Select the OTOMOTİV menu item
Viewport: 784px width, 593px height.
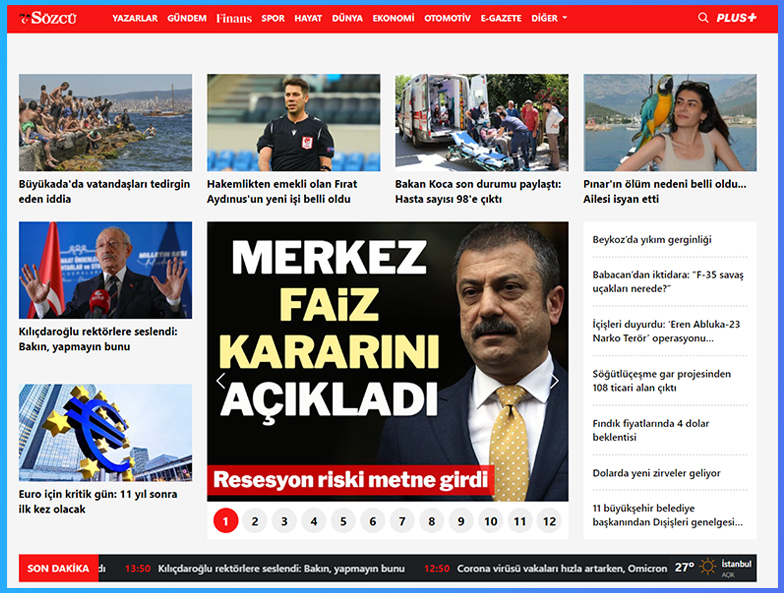[x=447, y=18]
